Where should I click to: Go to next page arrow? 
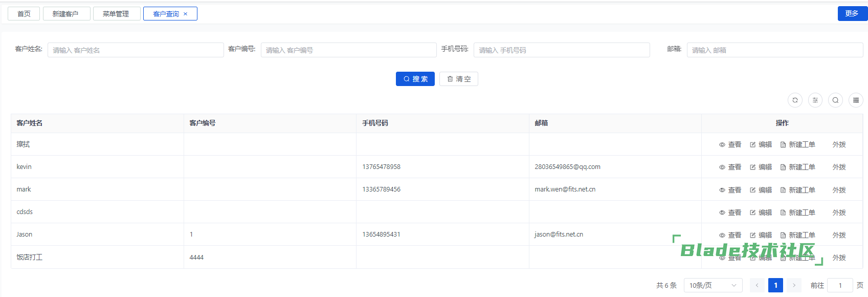(x=794, y=285)
